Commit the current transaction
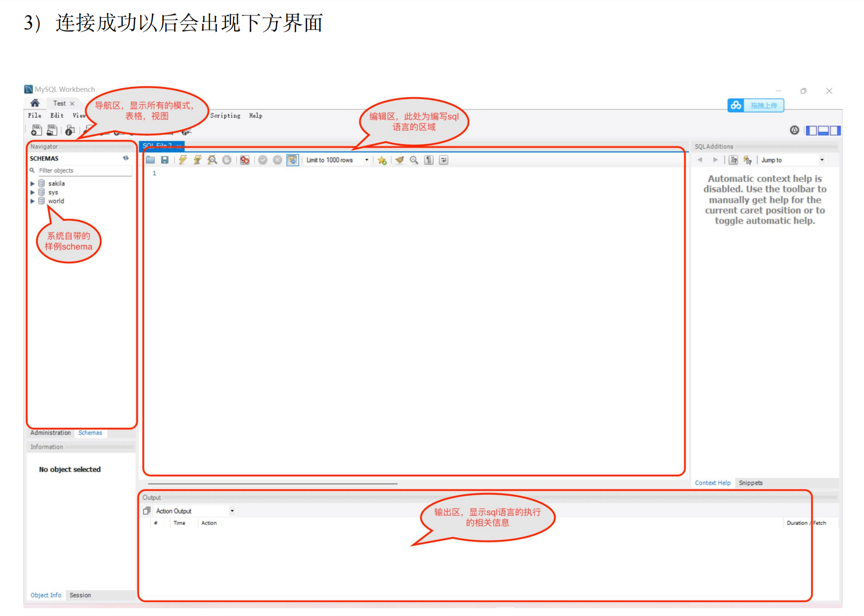864x616 pixels. [263, 160]
